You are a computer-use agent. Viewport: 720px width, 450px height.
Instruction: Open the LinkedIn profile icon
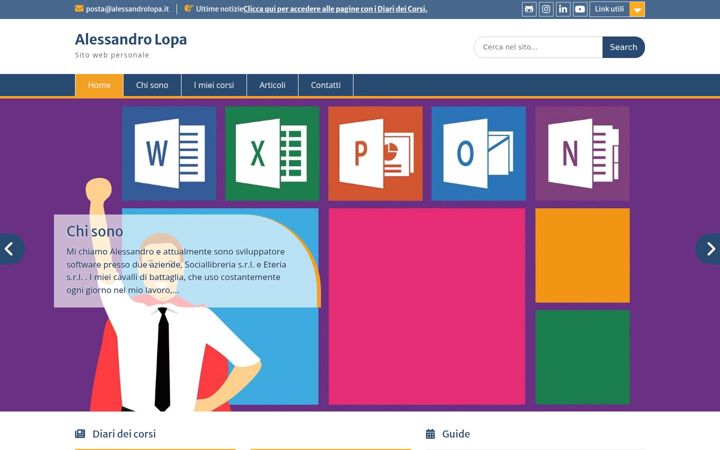563,9
